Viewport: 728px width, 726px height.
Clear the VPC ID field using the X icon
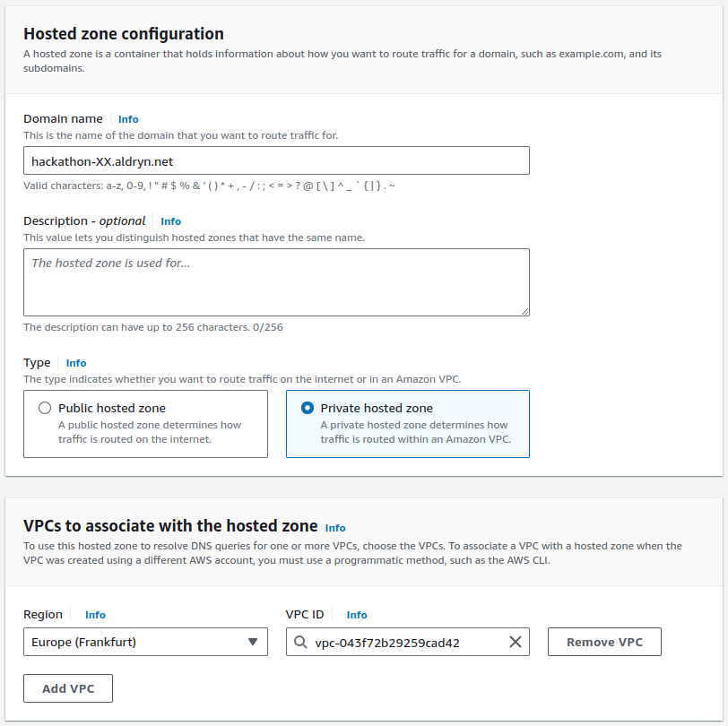click(x=514, y=642)
